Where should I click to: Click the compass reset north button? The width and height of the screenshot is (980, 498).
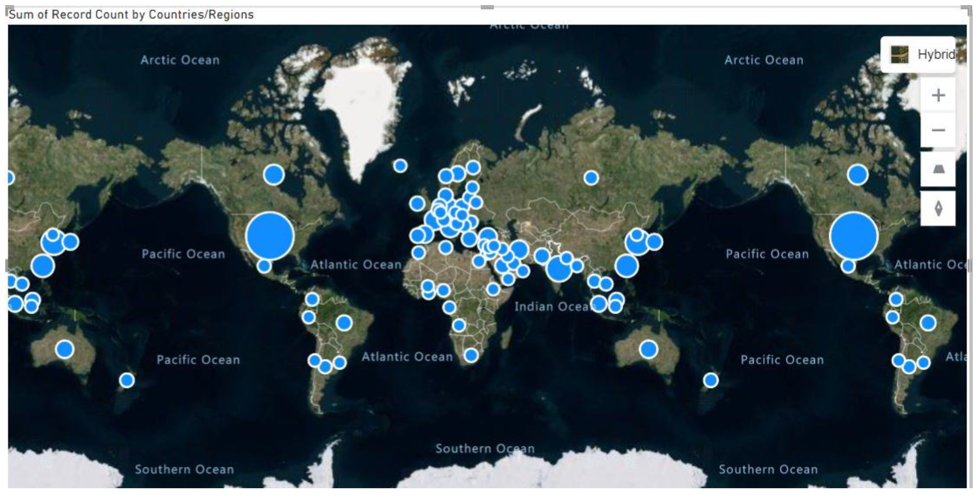tap(938, 209)
